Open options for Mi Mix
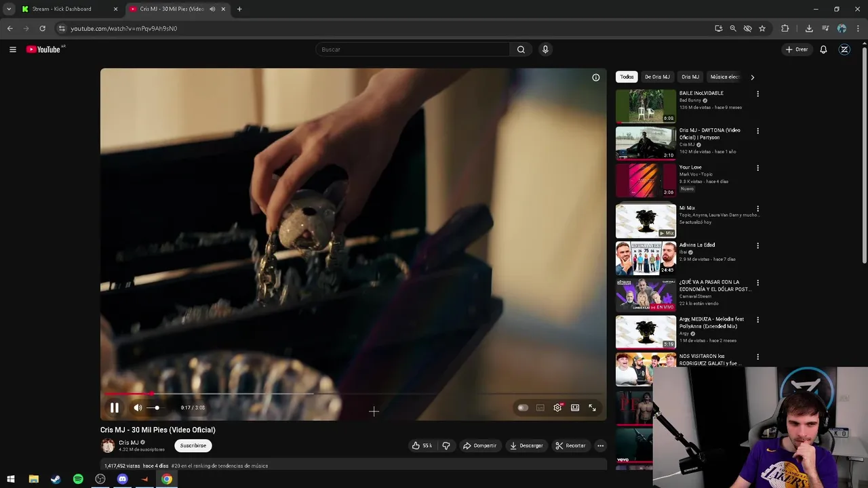Image resolution: width=868 pixels, height=488 pixels. coord(757,209)
